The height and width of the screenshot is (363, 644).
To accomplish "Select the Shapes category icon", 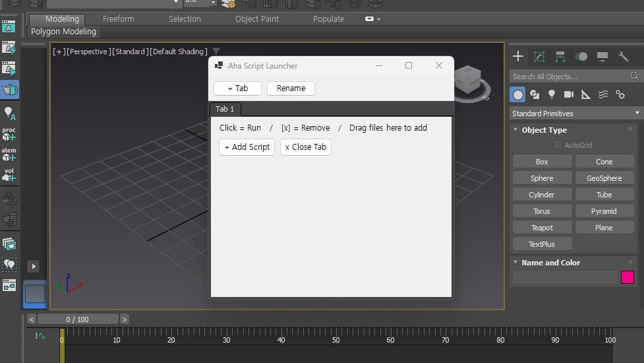I will tap(535, 95).
